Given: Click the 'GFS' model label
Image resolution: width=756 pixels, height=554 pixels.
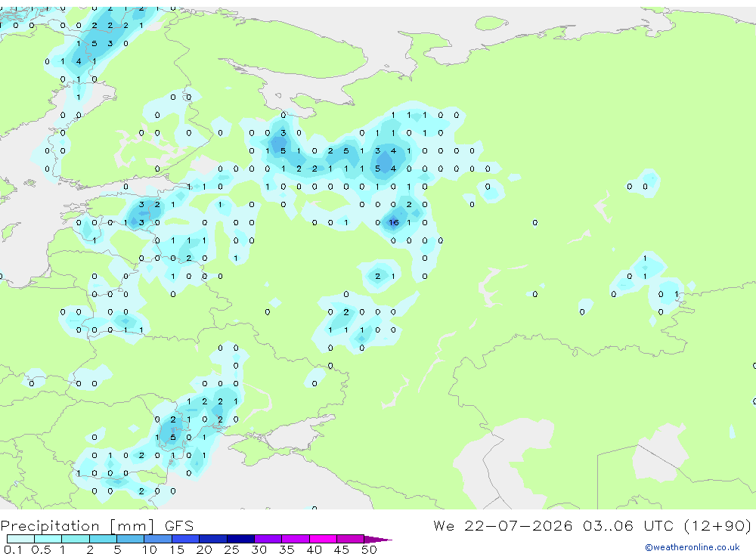Looking at the screenshot, I should [179, 525].
